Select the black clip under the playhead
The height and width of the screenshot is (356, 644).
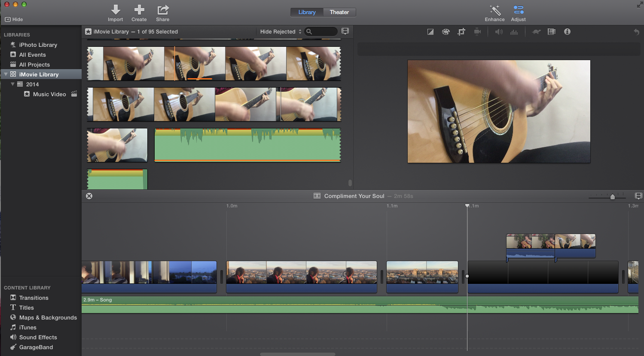(x=543, y=277)
